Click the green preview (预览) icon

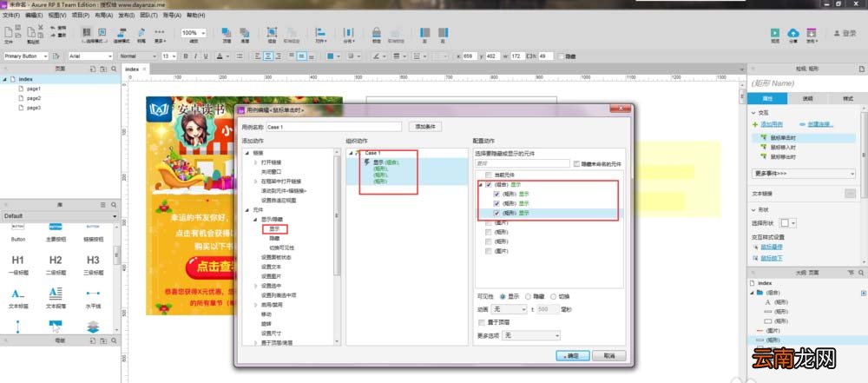(x=775, y=34)
